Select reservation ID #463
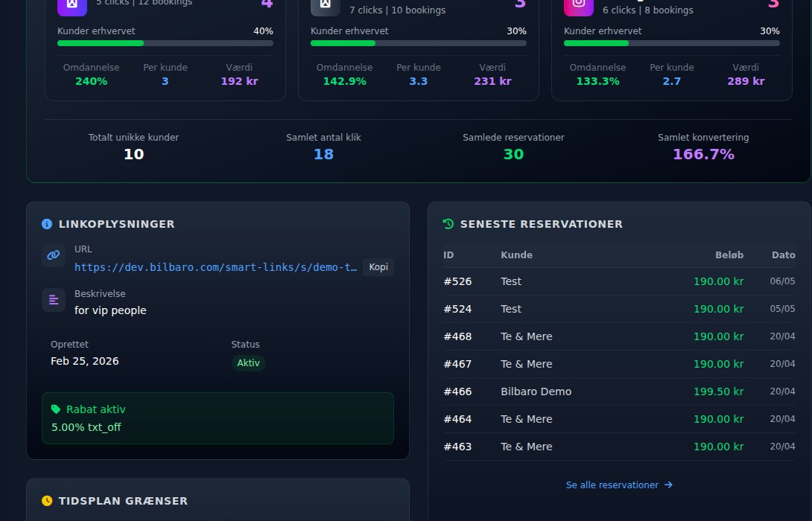 click(458, 447)
